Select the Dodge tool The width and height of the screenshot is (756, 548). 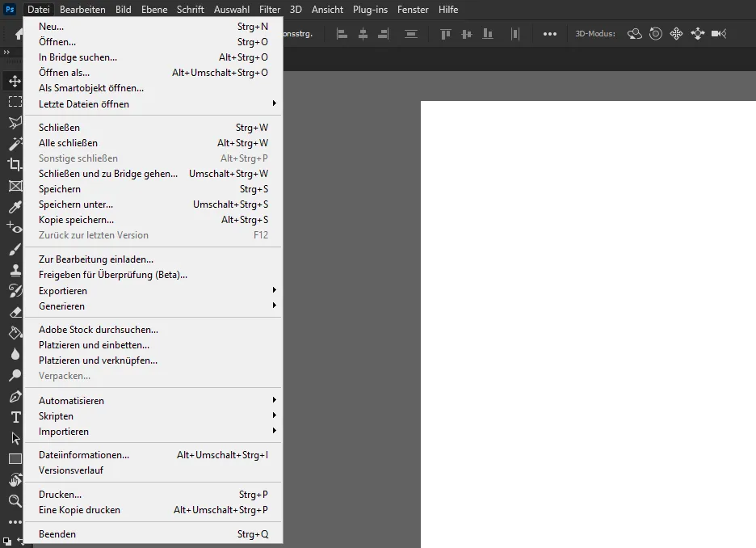15,375
